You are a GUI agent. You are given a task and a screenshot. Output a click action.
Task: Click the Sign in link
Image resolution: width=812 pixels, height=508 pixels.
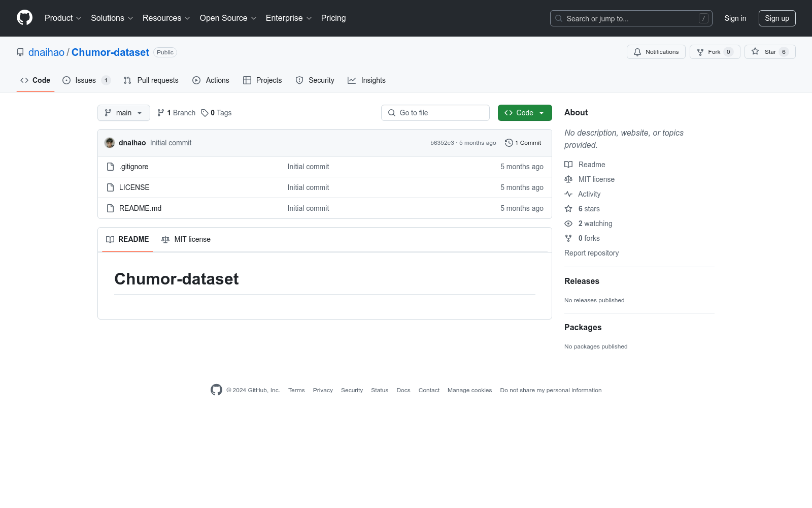click(x=735, y=18)
